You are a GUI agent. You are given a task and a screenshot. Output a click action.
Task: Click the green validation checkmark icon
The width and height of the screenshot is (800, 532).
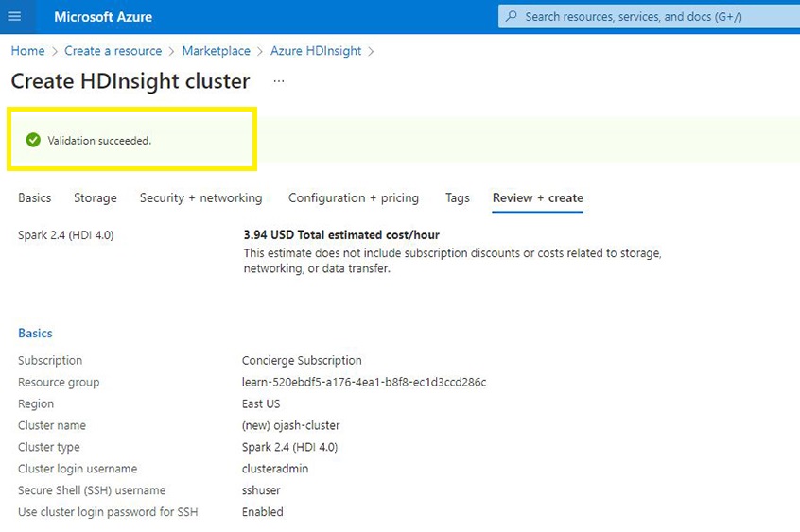click(33, 140)
